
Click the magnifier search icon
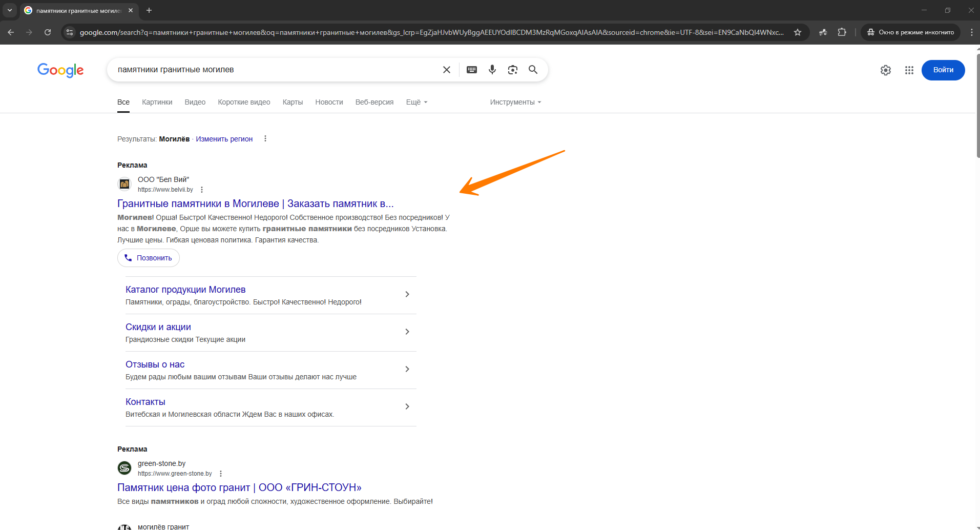[533, 70]
